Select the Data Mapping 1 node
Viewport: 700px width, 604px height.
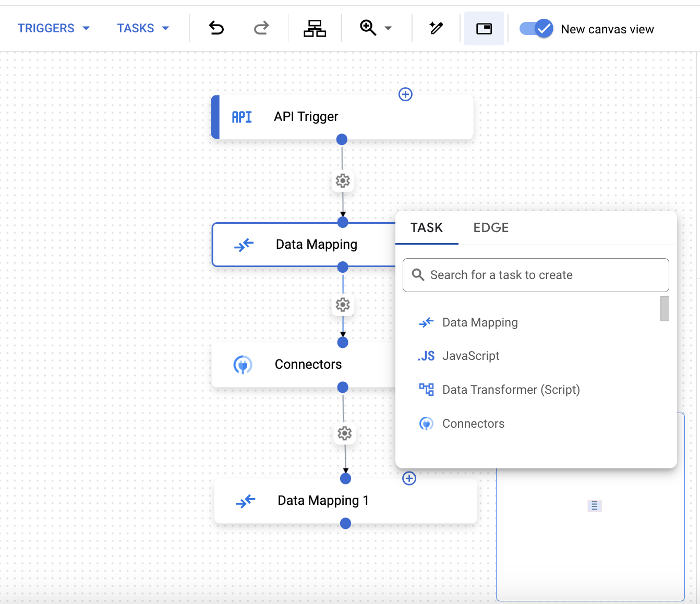coord(345,501)
